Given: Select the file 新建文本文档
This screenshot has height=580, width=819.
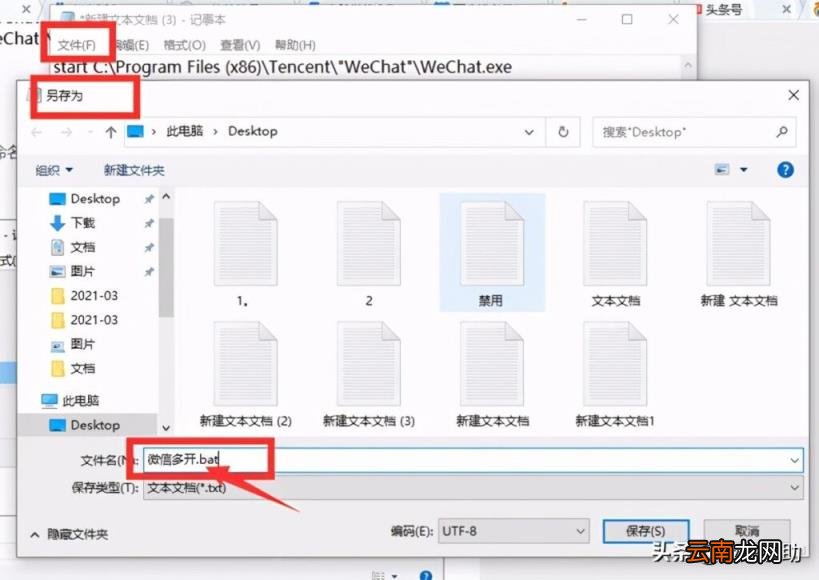Looking at the screenshot, I should click(x=492, y=375).
